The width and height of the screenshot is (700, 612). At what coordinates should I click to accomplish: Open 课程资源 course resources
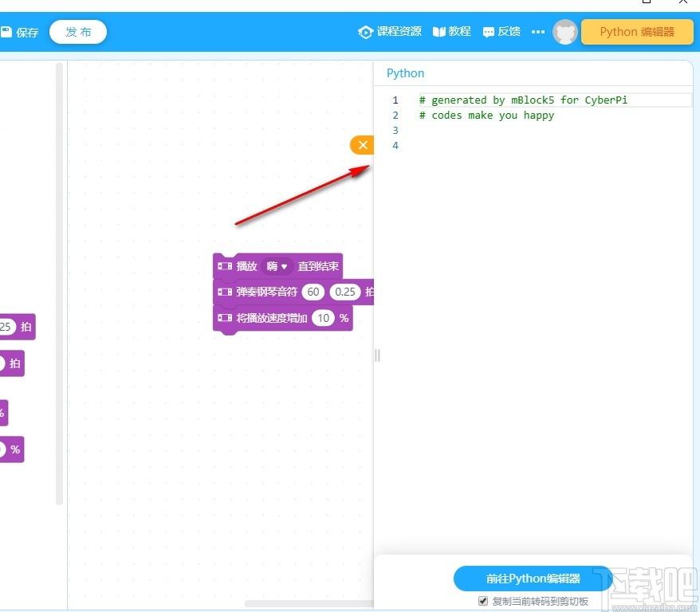click(390, 32)
